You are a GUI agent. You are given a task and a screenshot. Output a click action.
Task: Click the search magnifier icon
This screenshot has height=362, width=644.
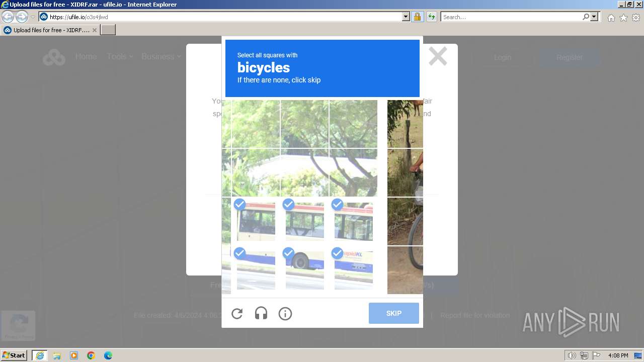[x=586, y=17]
